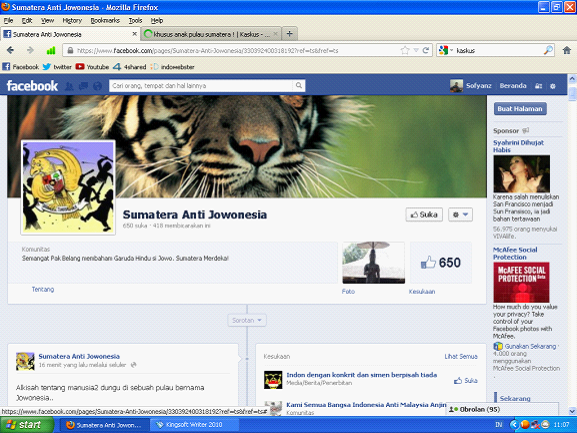Open the View menu
Viewport: 577px width, 433px height.
pos(47,20)
